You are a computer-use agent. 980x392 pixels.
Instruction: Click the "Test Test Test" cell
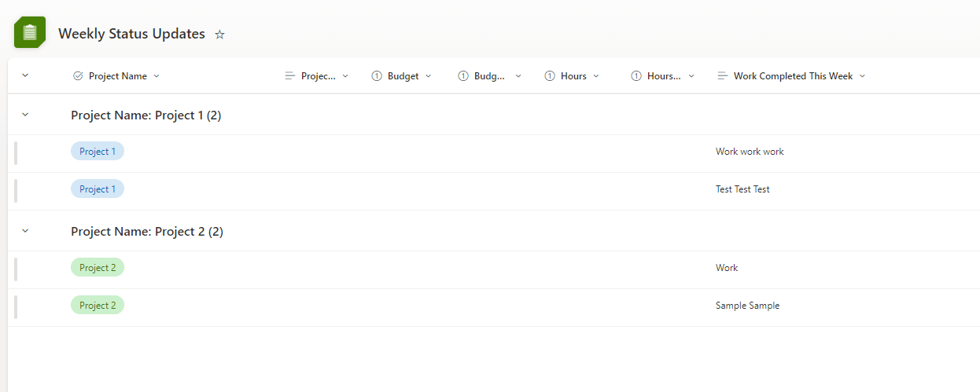click(742, 189)
